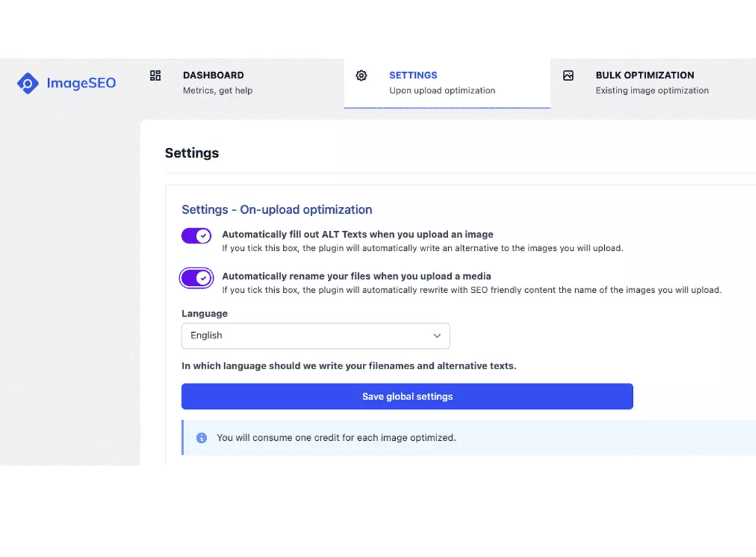756x557 pixels.
Task: Switch to the Settings tab
Action: pos(447,83)
